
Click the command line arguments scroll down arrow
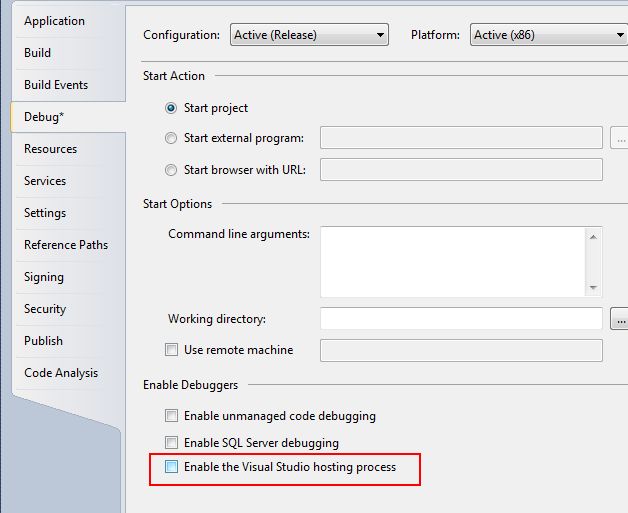point(593,288)
